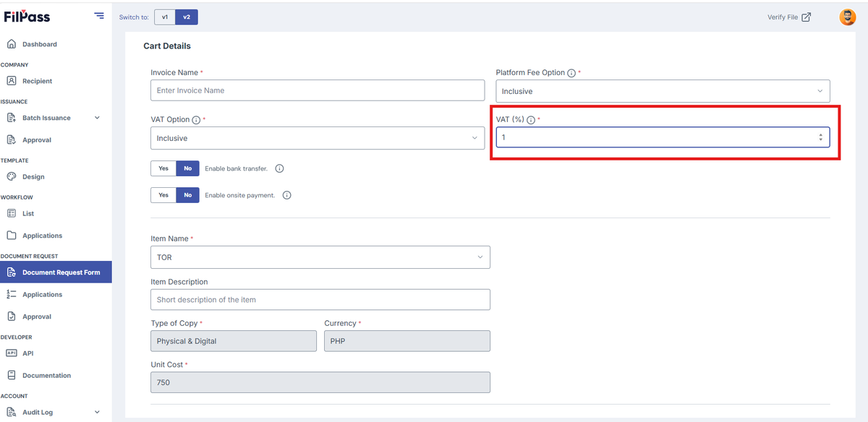Open Audit Log menu label
The image size is (868, 422).
(38, 412)
